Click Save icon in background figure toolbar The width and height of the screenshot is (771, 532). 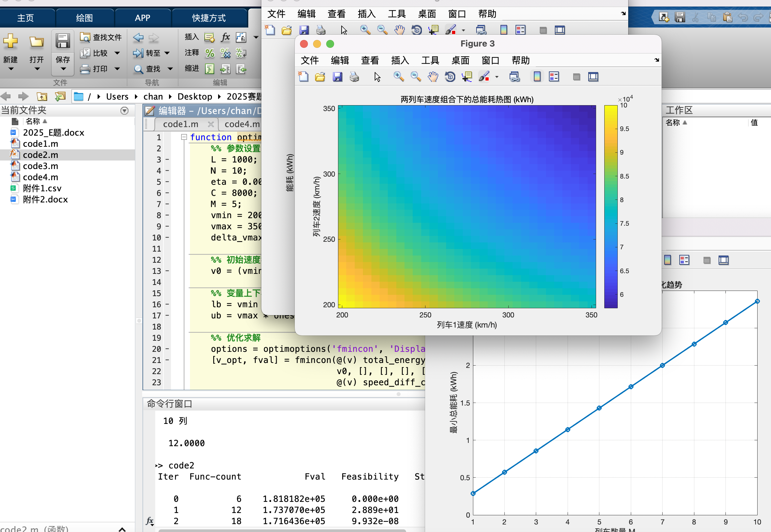point(304,30)
